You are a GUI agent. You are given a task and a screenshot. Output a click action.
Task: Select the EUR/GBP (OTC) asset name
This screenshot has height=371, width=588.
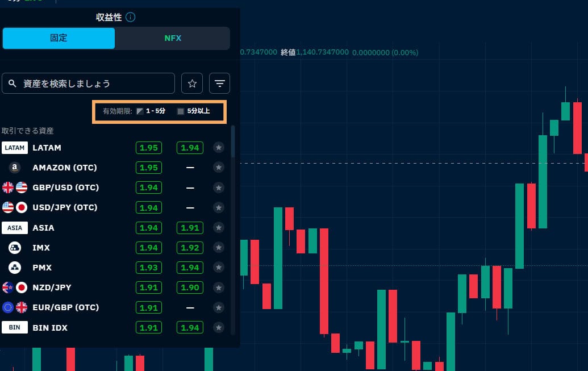coord(65,307)
